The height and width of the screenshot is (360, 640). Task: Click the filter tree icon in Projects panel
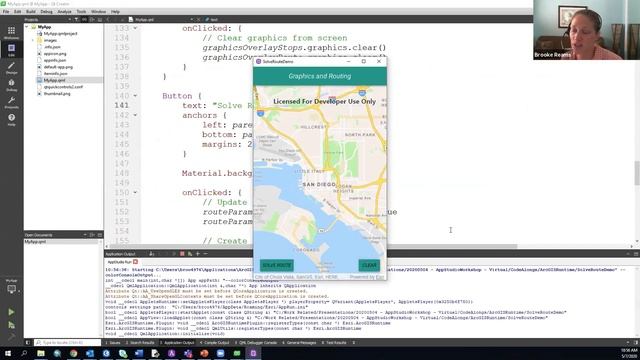pos(76,19)
